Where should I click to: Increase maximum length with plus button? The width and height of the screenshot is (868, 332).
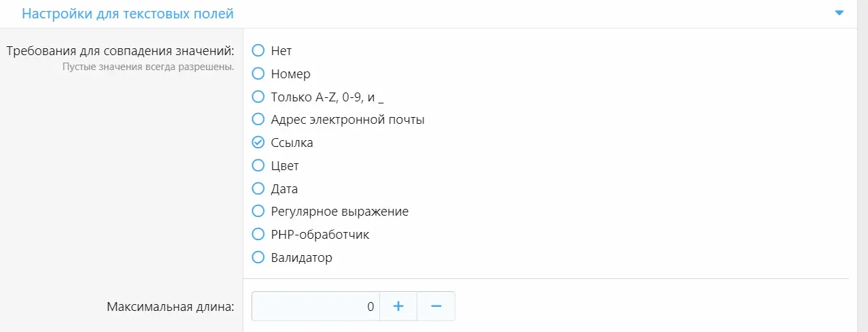pos(398,307)
